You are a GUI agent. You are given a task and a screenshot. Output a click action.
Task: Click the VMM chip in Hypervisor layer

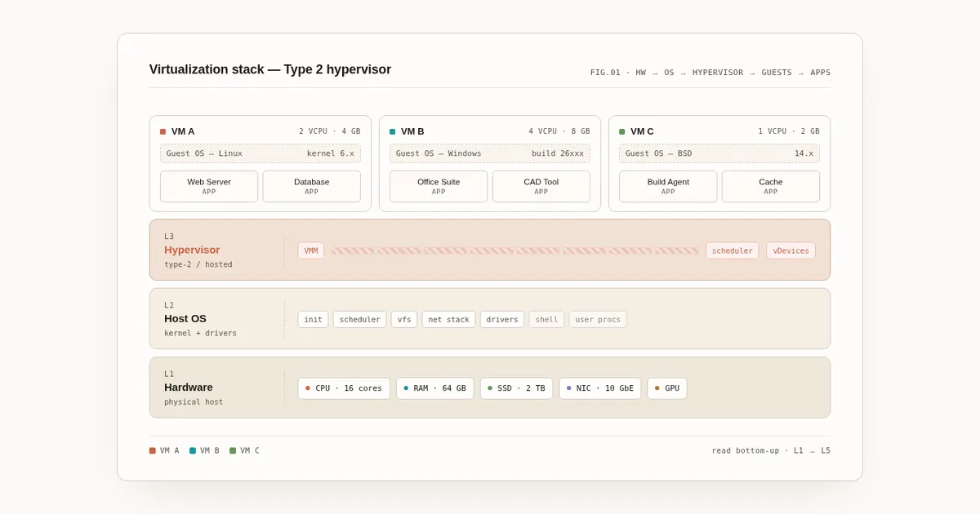tap(311, 250)
